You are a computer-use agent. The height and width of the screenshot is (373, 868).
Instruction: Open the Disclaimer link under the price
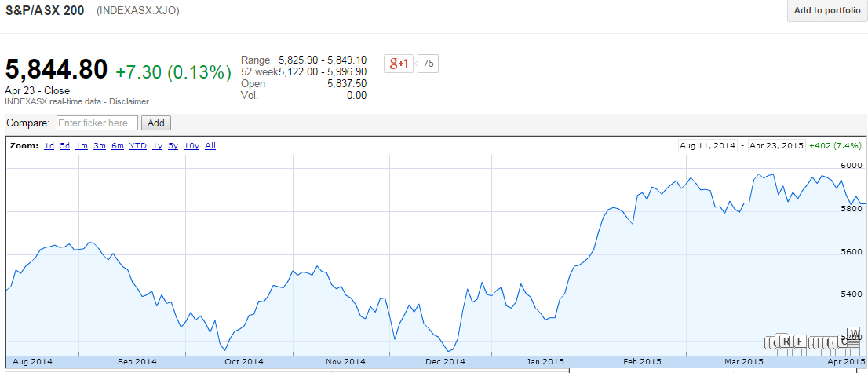click(129, 101)
